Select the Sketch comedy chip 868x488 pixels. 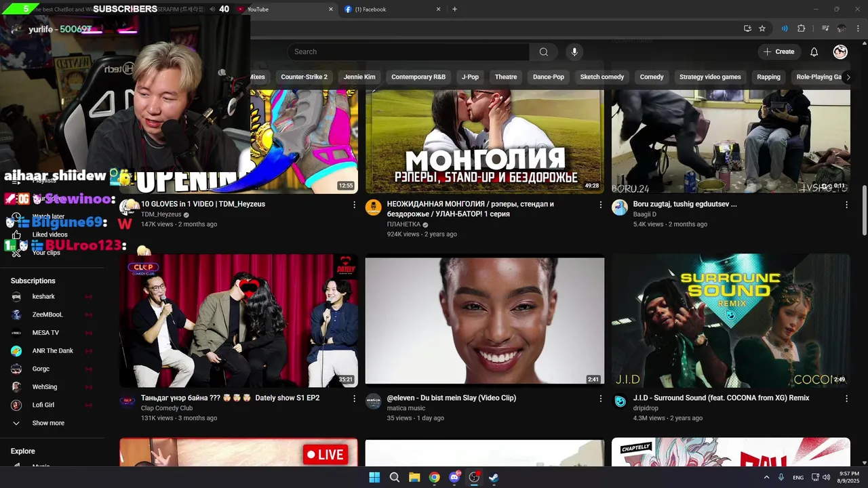(x=602, y=77)
